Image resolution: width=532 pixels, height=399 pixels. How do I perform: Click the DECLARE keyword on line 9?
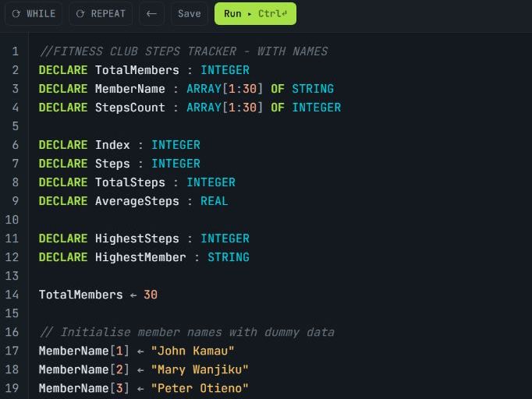(x=63, y=201)
